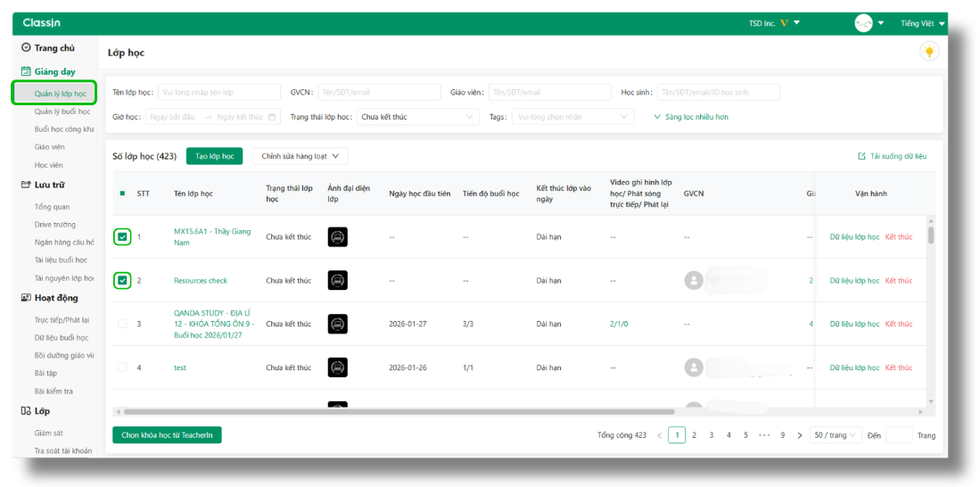Click Chọn khóa học từ TeacherIn button
This screenshot has width=980, height=487.
pyautogui.click(x=167, y=435)
